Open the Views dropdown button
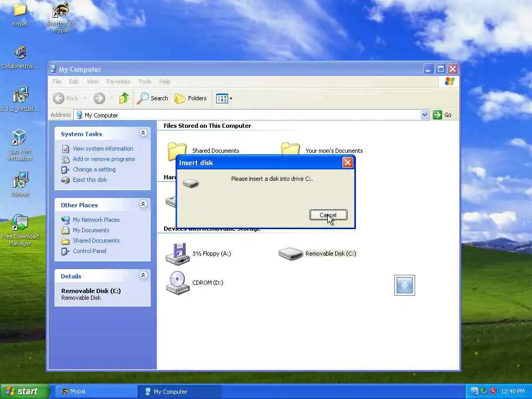This screenshot has width=532, height=399. pyautogui.click(x=224, y=98)
